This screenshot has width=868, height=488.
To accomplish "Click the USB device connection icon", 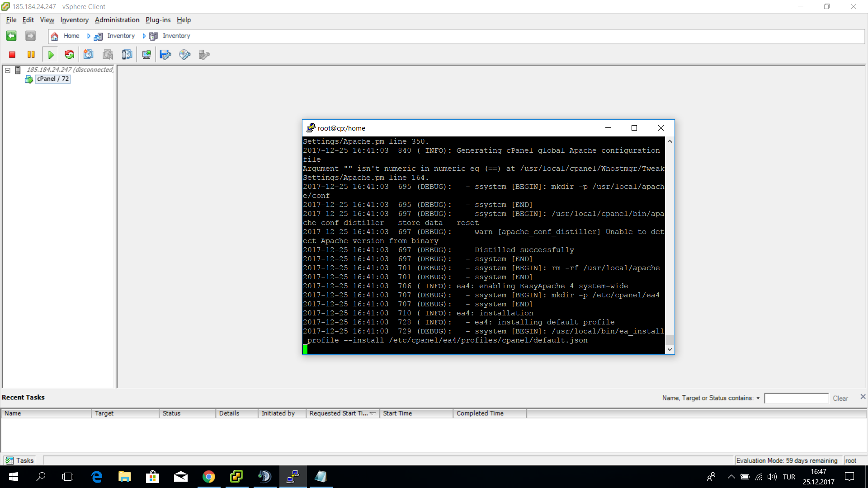I will pyautogui.click(x=204, y=55).
